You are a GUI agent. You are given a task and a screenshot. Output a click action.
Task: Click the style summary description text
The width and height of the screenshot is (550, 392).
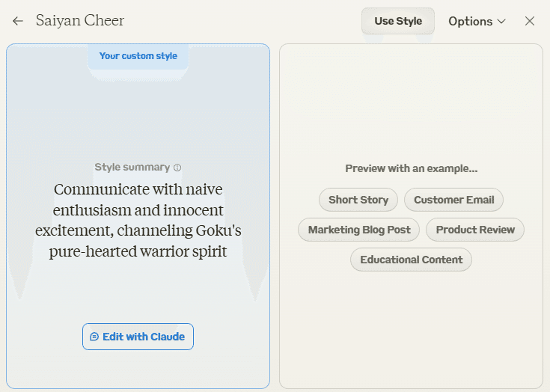click(138, 220)
